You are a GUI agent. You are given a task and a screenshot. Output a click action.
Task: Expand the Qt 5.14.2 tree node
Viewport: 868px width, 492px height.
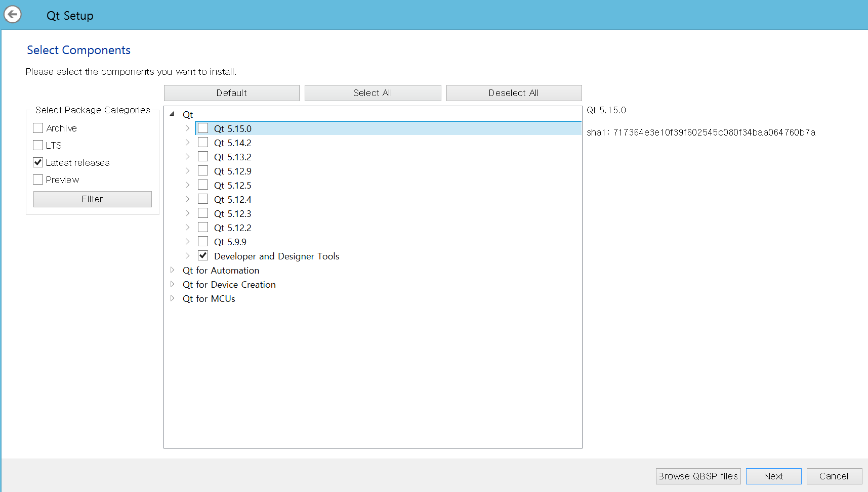click(x=187, y=143)
